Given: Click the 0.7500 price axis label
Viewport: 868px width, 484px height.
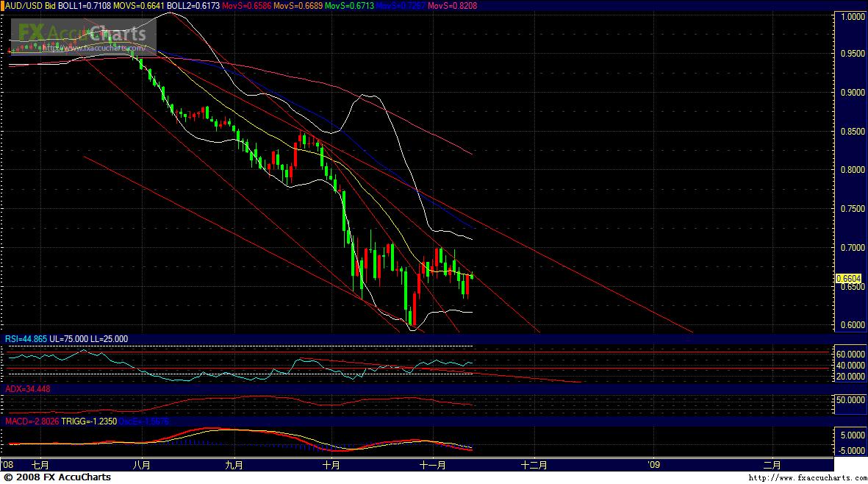Looking at the screenshot, I should [x=852, y=209].
